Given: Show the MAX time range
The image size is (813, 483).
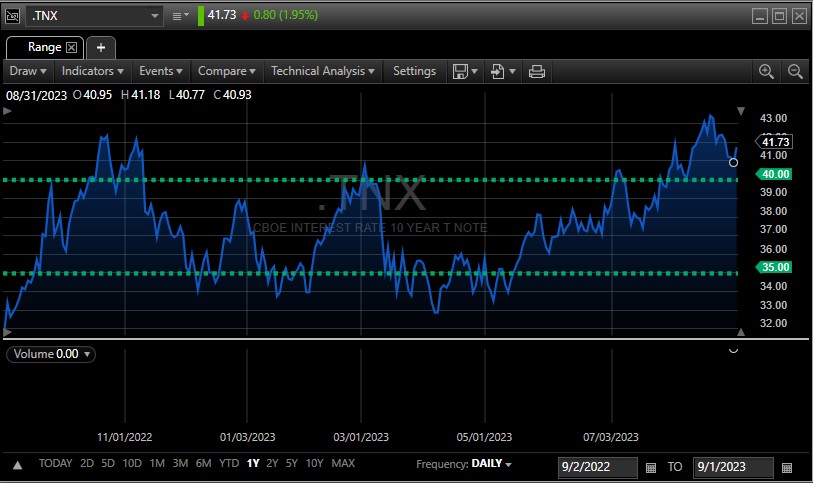Looking at the screenshot, I should tap(343, 464).
